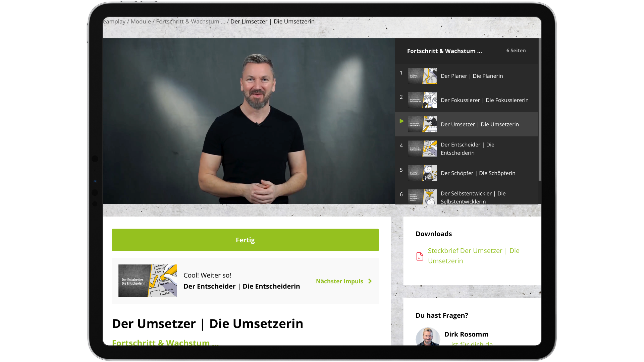Open Fortschritt & Wachstum breadcrumb link
Image resolution: width=644 pixels, height=362 pixels.
[x=190, y=21]
